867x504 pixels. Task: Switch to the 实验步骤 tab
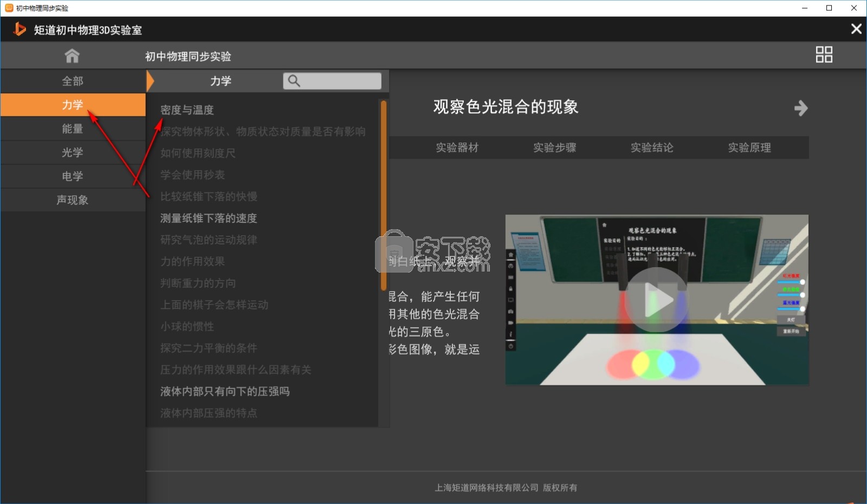[x=554, y=147]
